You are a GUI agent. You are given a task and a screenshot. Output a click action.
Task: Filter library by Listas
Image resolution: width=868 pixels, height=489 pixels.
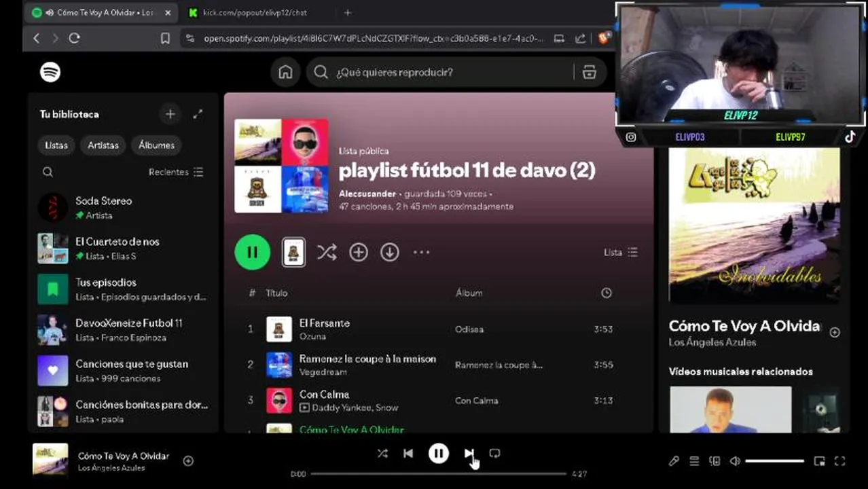pyautogui.click(x=56, y=145)
